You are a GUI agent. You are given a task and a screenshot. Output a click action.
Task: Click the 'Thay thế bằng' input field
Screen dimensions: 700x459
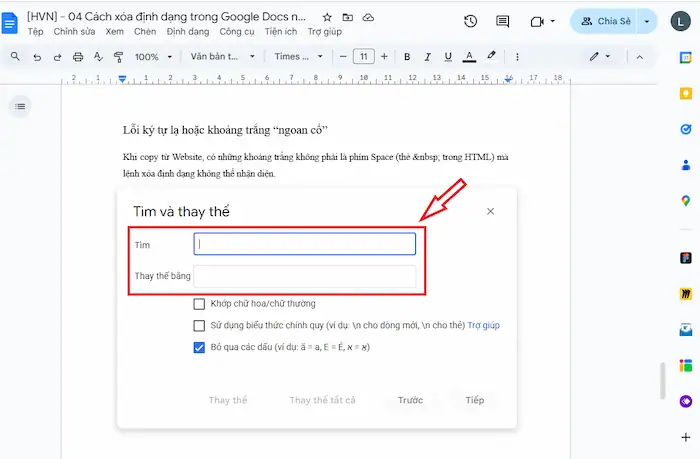(x=304, y=276)
